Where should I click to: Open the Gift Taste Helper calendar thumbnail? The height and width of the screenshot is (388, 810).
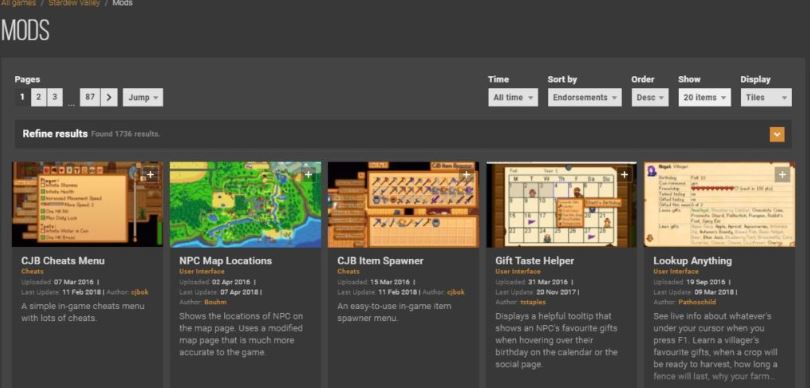tap(562, 205)
